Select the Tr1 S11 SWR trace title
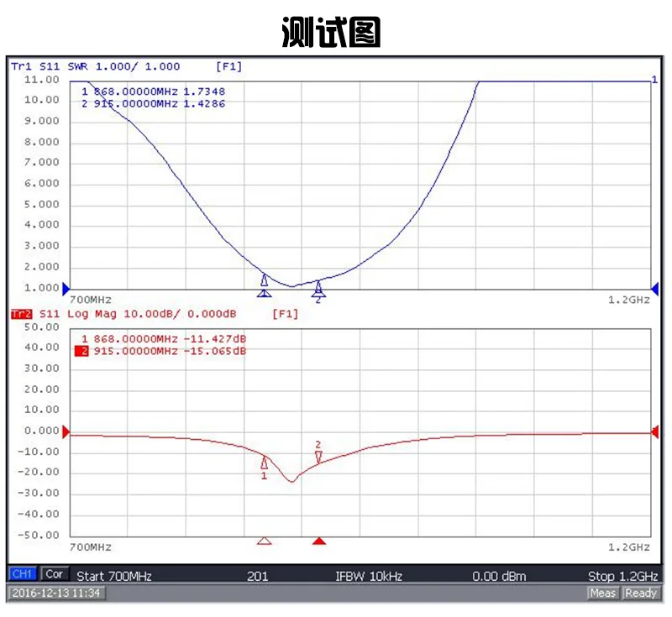Image resolution: width=672 pixels, height=617 pixels. [x=95, y=66]
